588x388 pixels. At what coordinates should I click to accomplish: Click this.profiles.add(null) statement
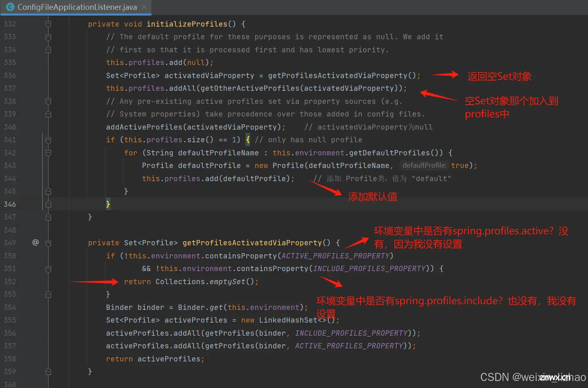click(160, 63)
